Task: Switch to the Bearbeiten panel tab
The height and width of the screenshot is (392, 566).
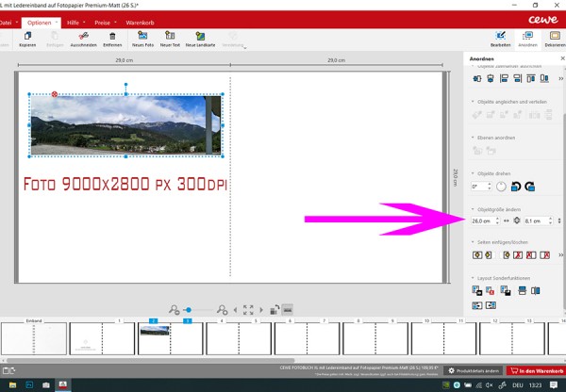Action: pos(500,39)
